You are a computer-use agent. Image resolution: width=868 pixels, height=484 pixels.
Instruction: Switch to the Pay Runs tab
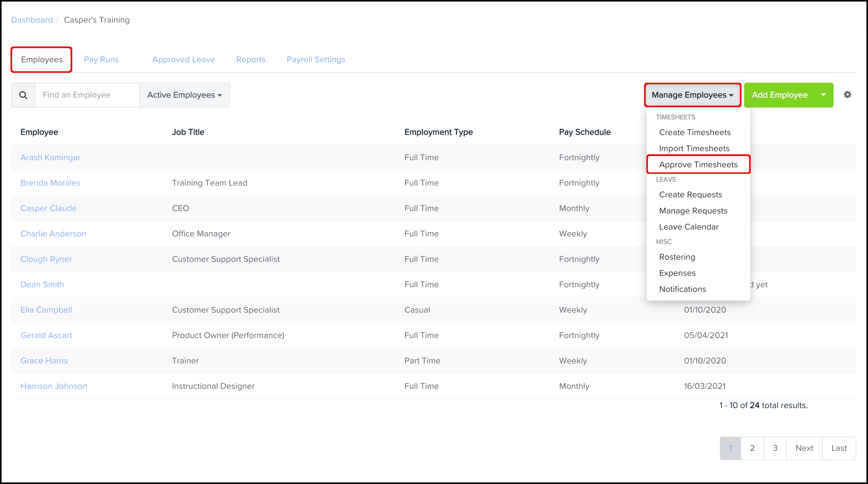101,60
